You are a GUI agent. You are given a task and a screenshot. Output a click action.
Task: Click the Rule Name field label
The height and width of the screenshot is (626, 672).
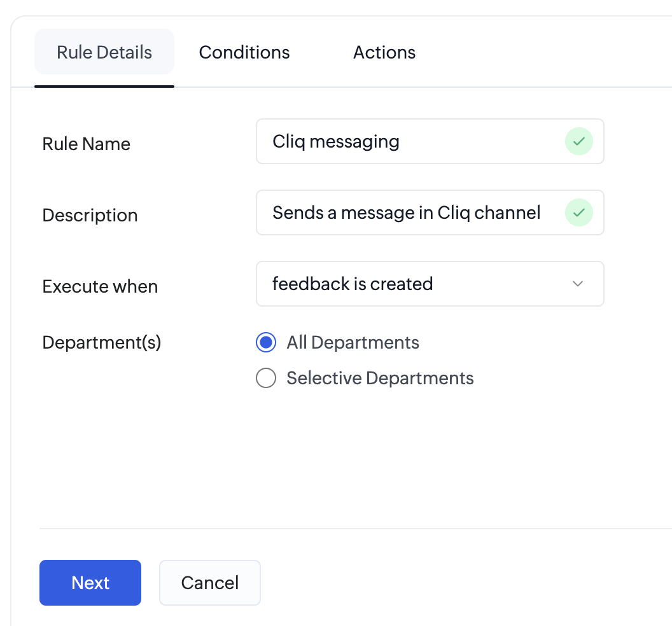(87, 144)
